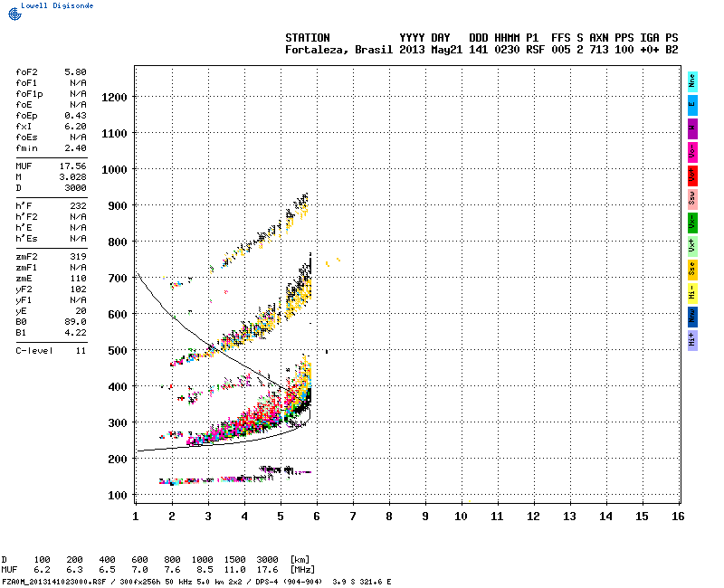Image resolution: width=724 pixels, height=588 pixels.
Task: Click the fxI value 6.20
Action: click(x=75, y=127)
